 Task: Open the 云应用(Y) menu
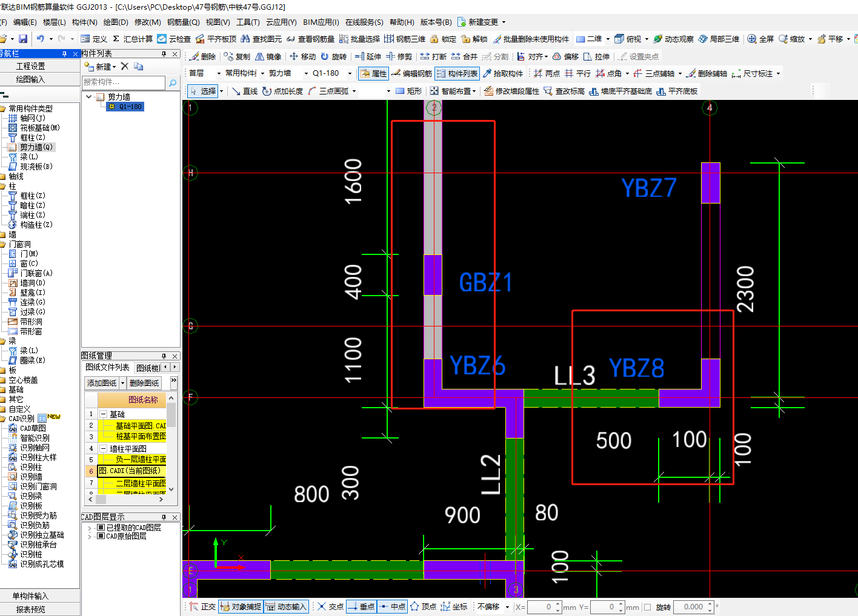[281, 22]
